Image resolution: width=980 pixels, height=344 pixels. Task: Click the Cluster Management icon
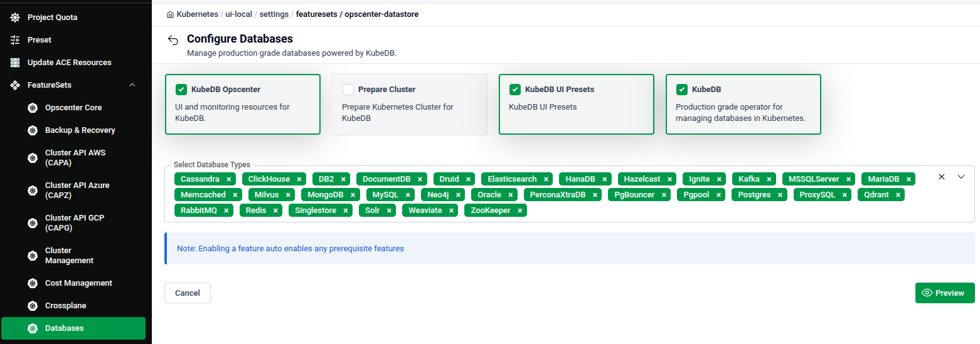(33, 256)
